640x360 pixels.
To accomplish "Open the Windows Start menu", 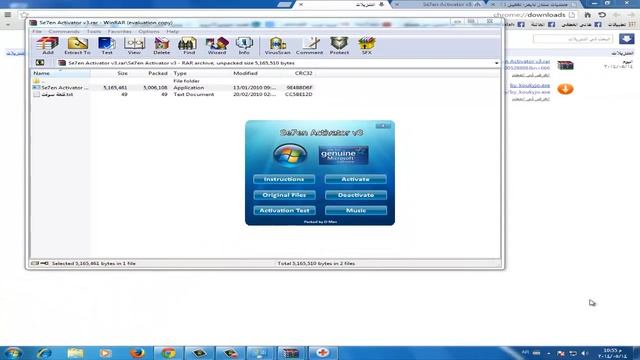I will 13,353.
